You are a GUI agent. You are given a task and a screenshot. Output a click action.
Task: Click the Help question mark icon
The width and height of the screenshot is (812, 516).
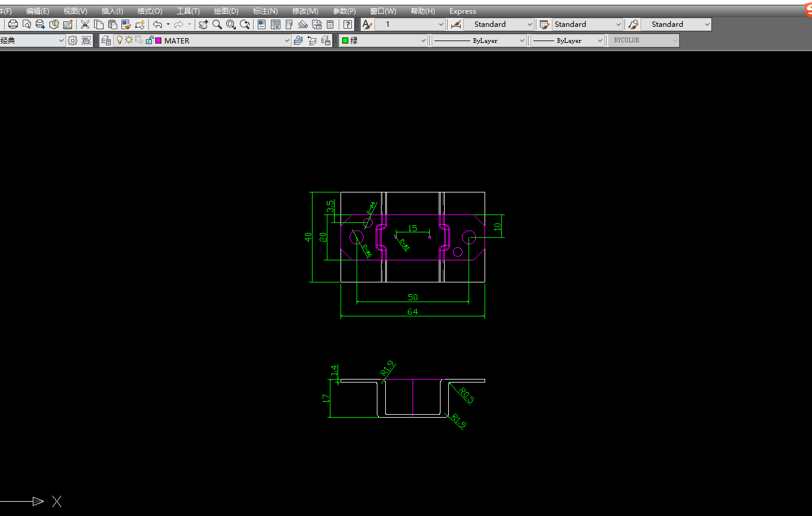[x=348, y=24]
